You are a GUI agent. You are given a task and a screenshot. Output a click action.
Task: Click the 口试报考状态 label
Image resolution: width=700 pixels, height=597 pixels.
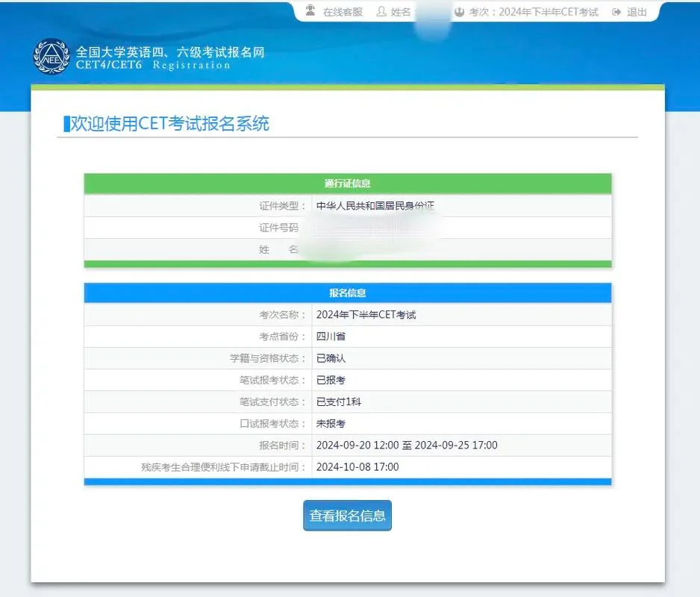pyautogui.click(x=272, y=424)
